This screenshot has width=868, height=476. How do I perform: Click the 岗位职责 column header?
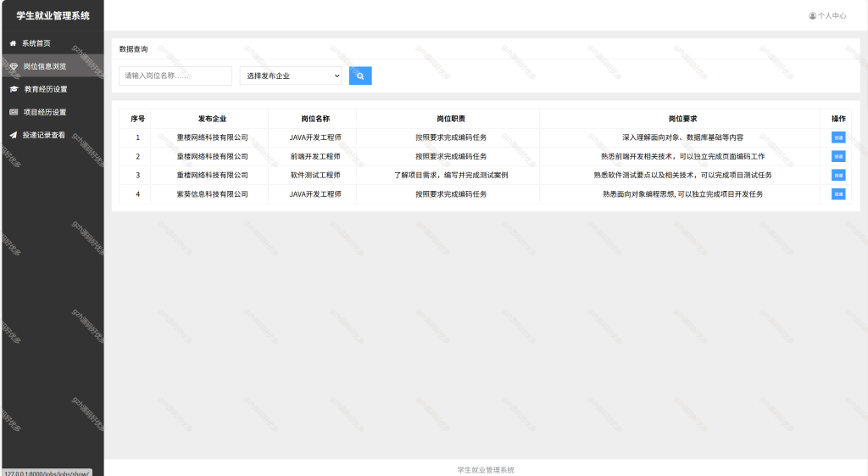point(451,119)
